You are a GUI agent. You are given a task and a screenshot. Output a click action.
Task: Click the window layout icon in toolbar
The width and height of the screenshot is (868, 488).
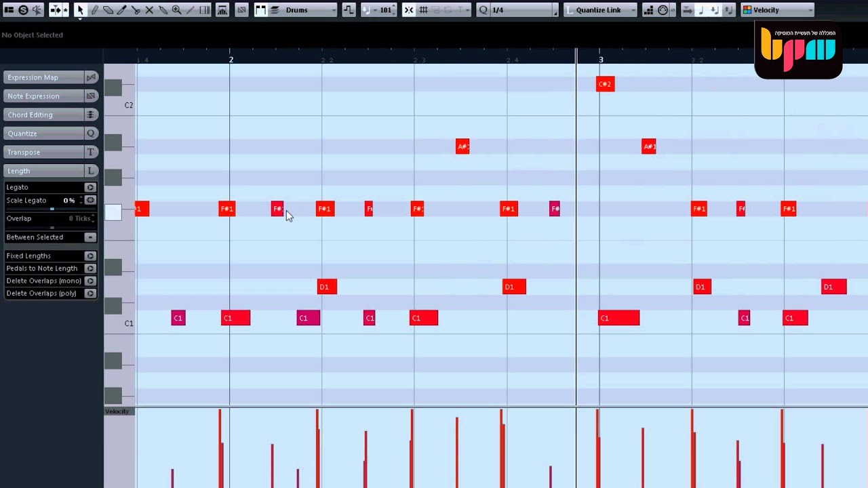click(x=9, y=10)
